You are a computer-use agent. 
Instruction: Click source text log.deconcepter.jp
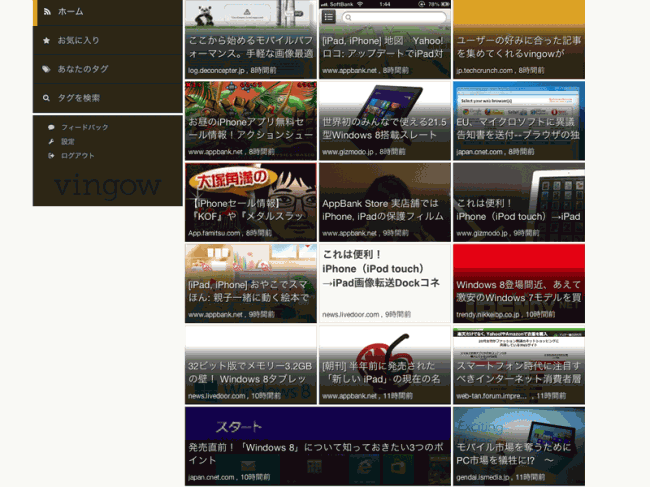click(x=216, y=70)
